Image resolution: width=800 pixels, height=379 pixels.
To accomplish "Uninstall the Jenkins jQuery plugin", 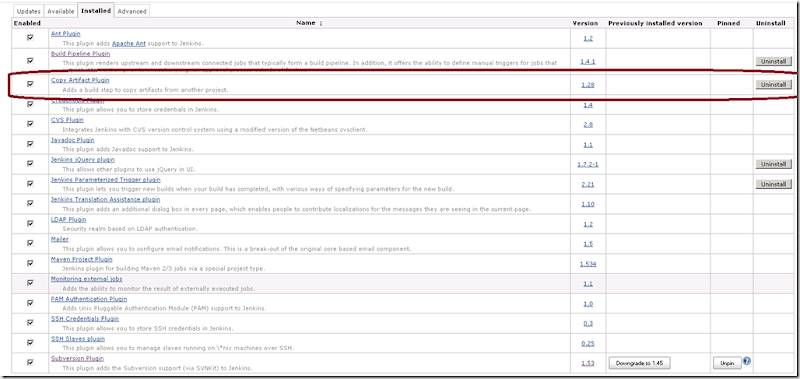I will point(773,164).
